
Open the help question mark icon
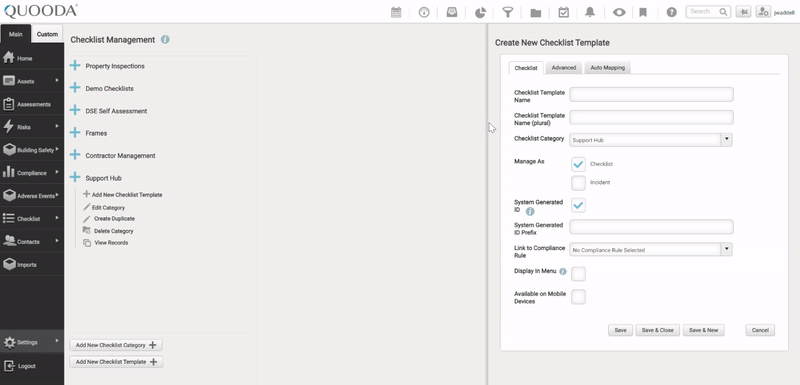pos(671,12)
